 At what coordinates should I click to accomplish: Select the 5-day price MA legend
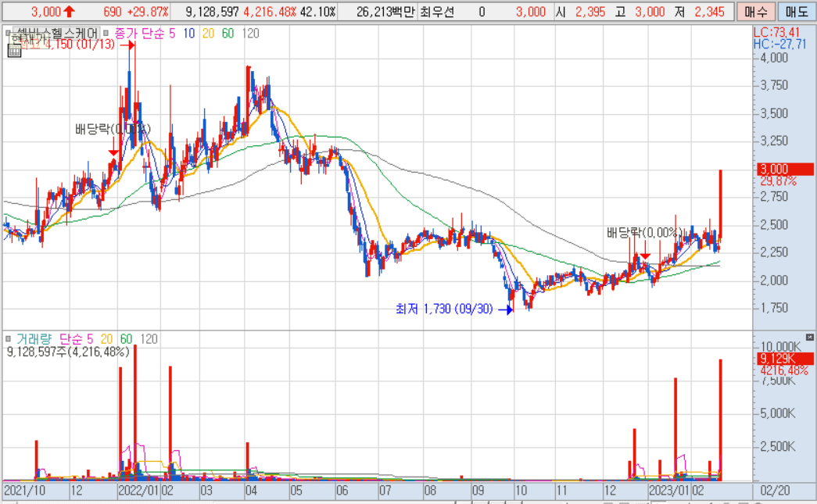click(x=172, y=34)
